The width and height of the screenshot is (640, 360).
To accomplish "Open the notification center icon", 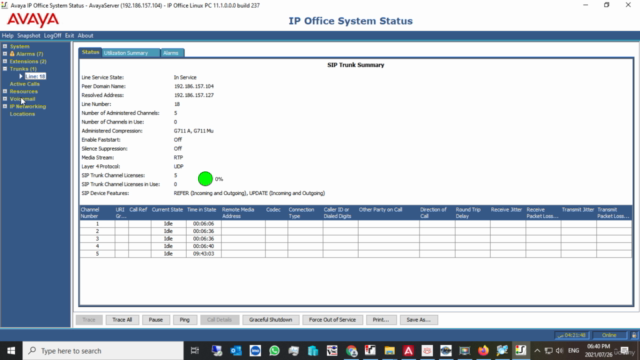I will [x=624, y=351].
